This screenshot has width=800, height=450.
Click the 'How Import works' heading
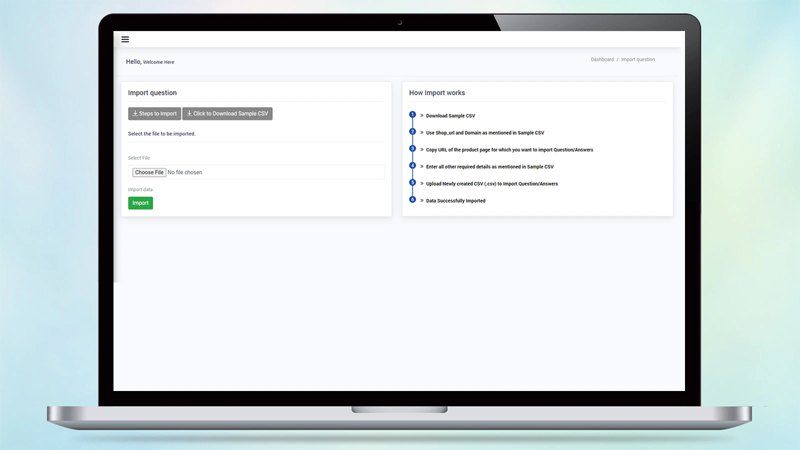pos(437,93)
